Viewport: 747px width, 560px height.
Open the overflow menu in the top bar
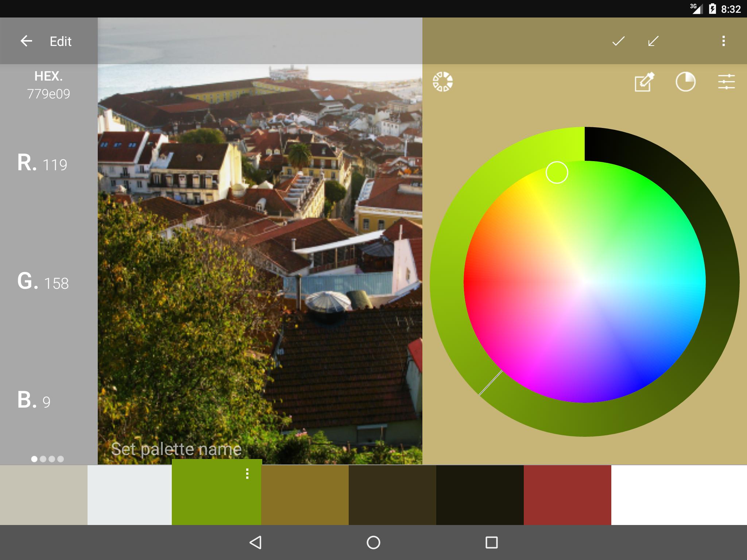(723, 41)
